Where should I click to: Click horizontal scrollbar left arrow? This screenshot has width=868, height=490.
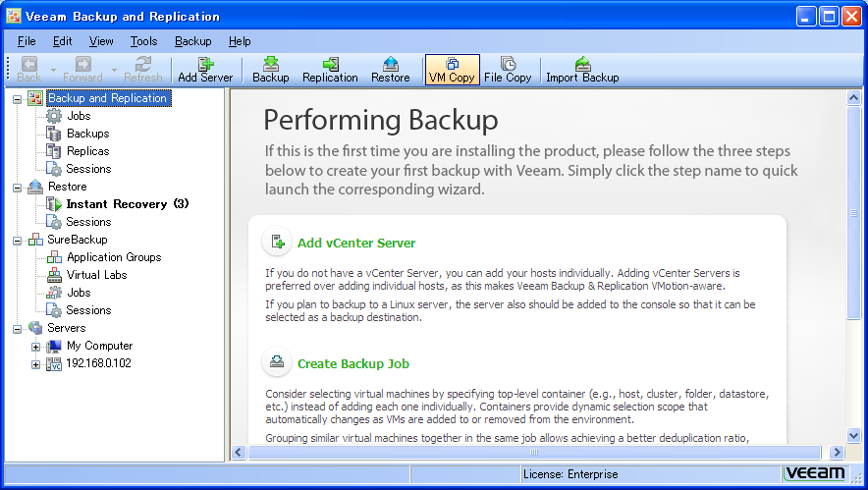[240, 453]
